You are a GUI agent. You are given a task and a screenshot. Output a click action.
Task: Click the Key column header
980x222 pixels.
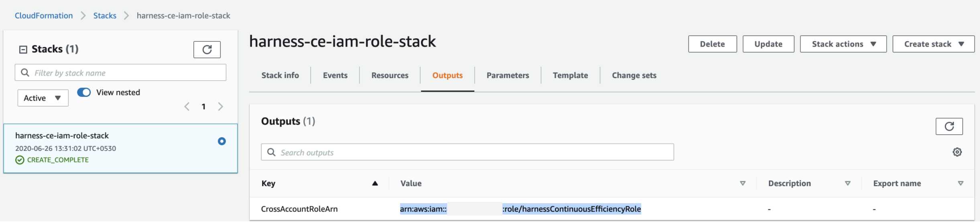pyautogui.click(x=268, y=183)
